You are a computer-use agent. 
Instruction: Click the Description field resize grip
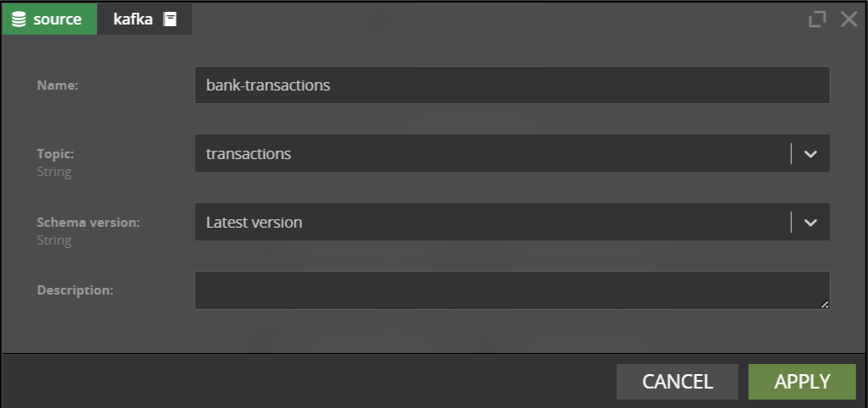click(824, 304)
